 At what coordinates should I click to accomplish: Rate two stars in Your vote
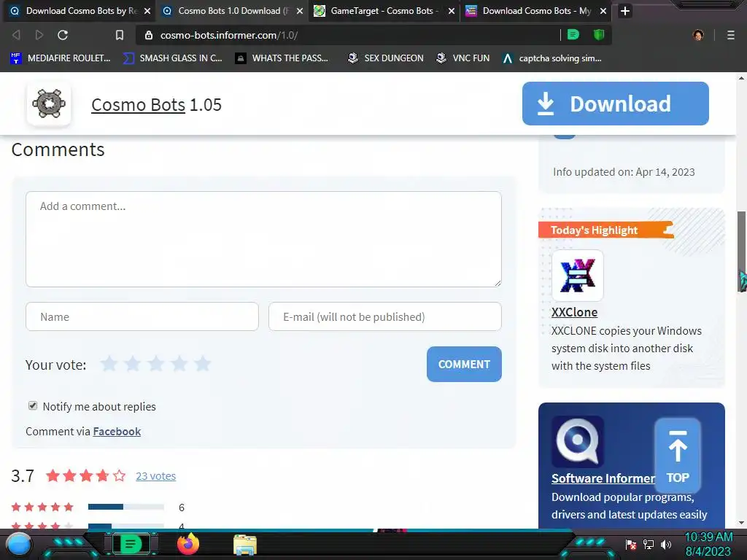coord(133,364)
